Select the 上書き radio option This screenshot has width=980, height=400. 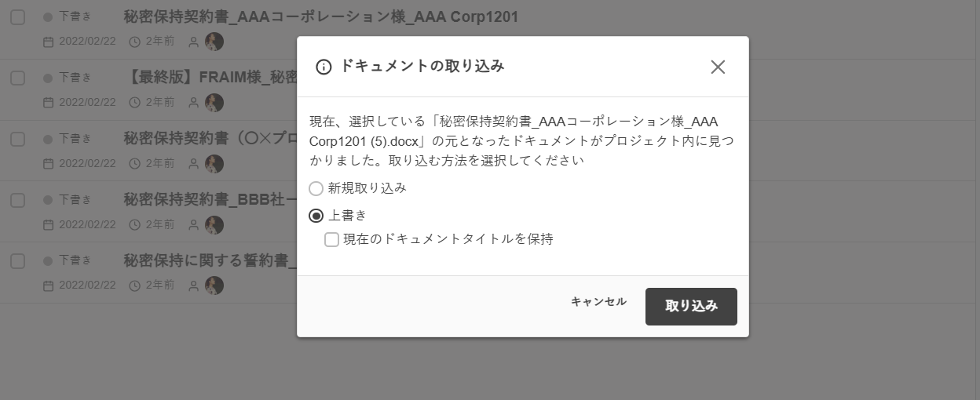click(316, 216)
